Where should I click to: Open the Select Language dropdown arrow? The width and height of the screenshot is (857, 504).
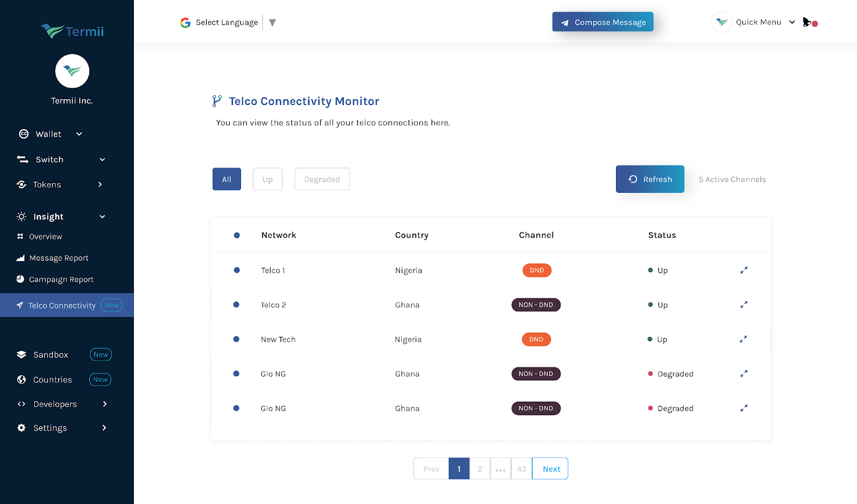(272, 22)
